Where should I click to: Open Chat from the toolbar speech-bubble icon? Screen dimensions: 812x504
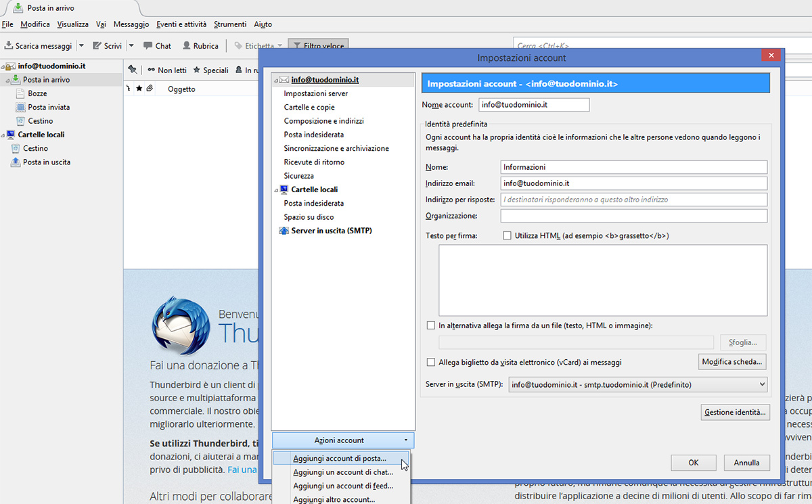(x=148, y=46)
